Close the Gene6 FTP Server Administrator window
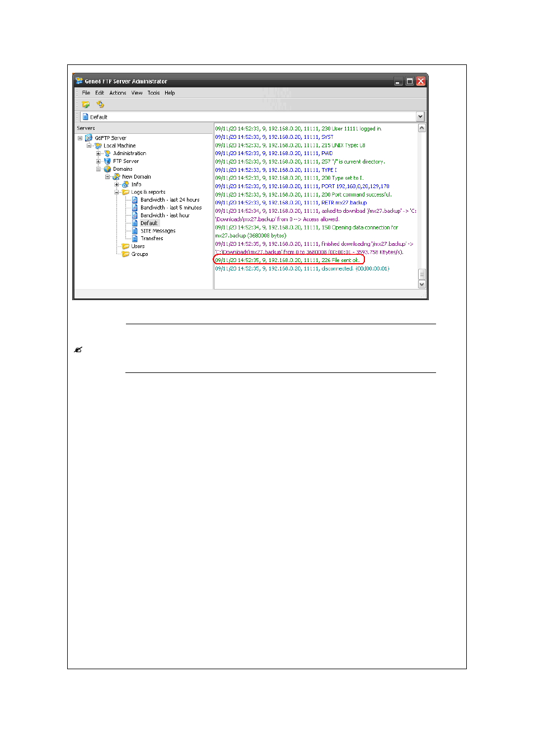The width and height of the screenshot is (534, 756). point(421,81)
